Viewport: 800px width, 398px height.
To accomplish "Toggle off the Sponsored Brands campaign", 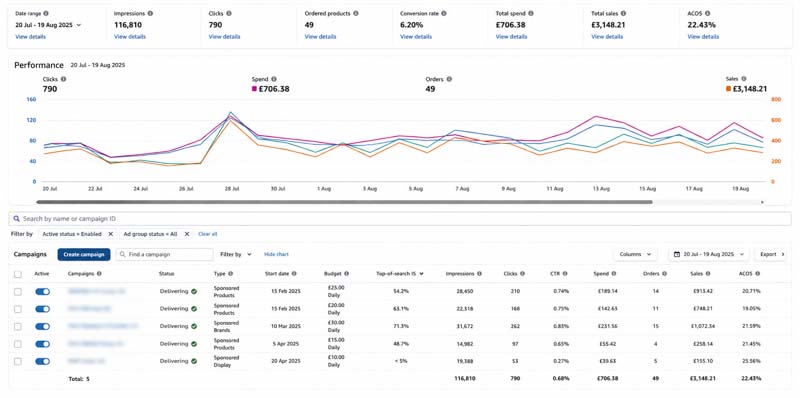I will [42, 326].
